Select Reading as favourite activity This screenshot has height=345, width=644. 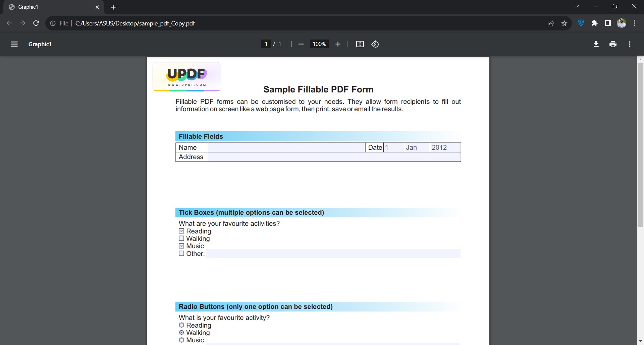[x=181, y=325]
